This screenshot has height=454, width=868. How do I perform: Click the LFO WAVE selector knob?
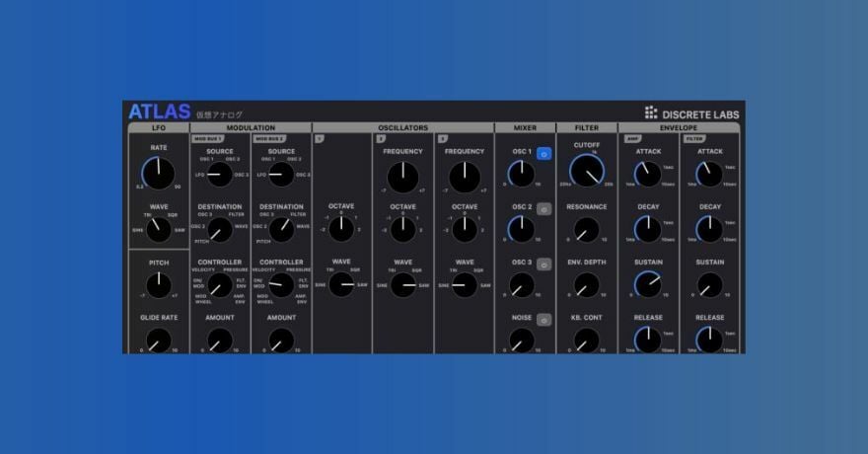coord(159,229)
